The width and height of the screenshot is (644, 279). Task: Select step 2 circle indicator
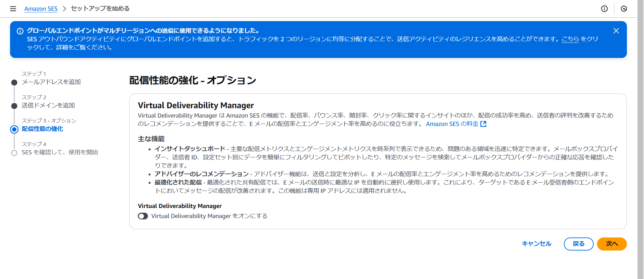click(x=14, y=106)
